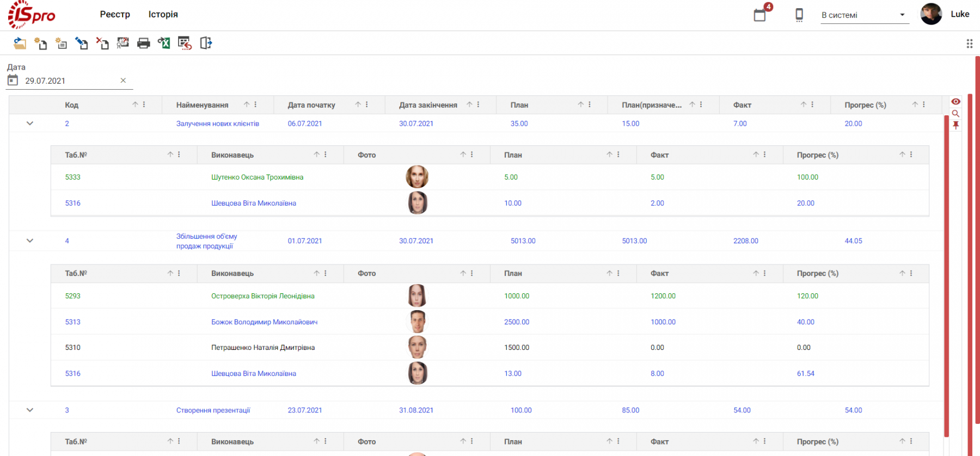
Task: Click plan value 2500.00
Action: click(517, 322)
